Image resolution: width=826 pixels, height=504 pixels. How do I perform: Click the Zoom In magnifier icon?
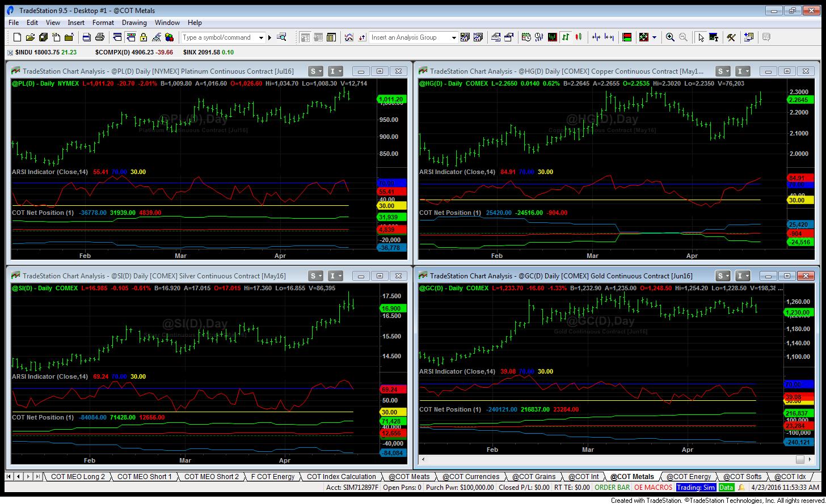coord(670,37)
